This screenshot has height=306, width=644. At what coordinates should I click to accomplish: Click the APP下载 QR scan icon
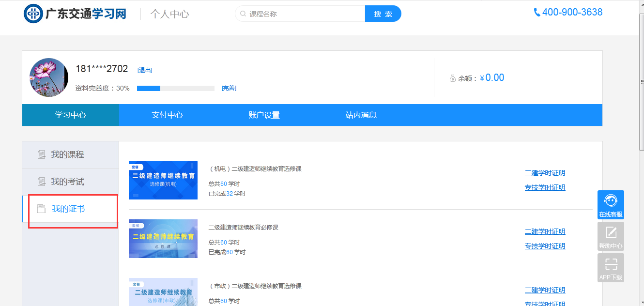pos(611,267)
